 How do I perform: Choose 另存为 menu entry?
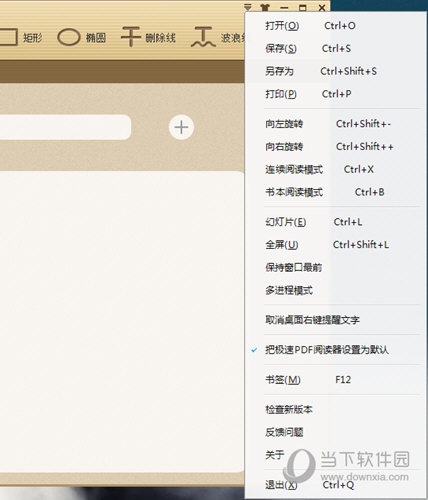337,71
